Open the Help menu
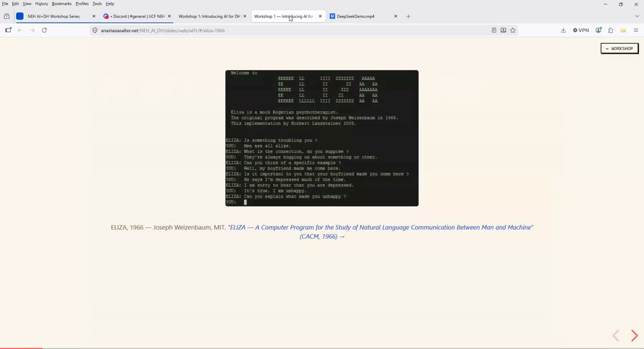The width and height of the screenshot is (644, 349). tap(110, 4)
